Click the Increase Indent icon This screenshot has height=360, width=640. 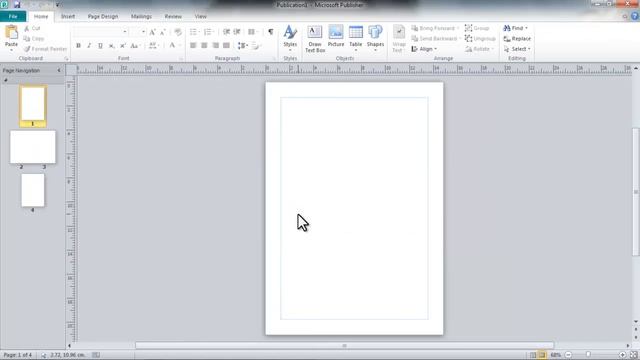(x=237, y=32)
